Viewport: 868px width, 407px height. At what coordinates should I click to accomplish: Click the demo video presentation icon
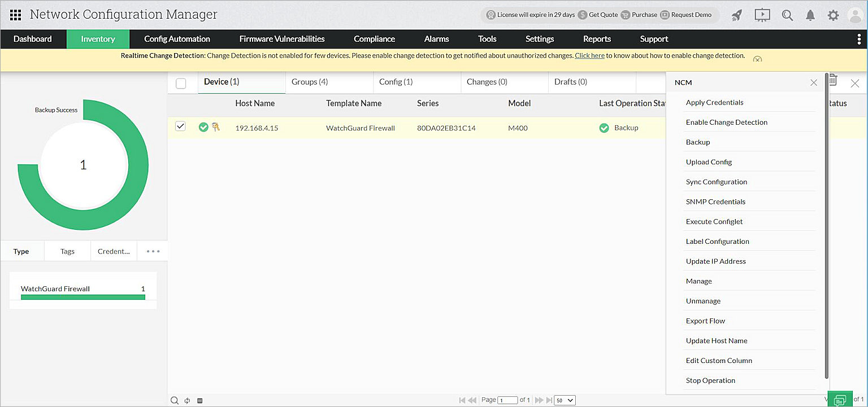[x=762, y=15]
